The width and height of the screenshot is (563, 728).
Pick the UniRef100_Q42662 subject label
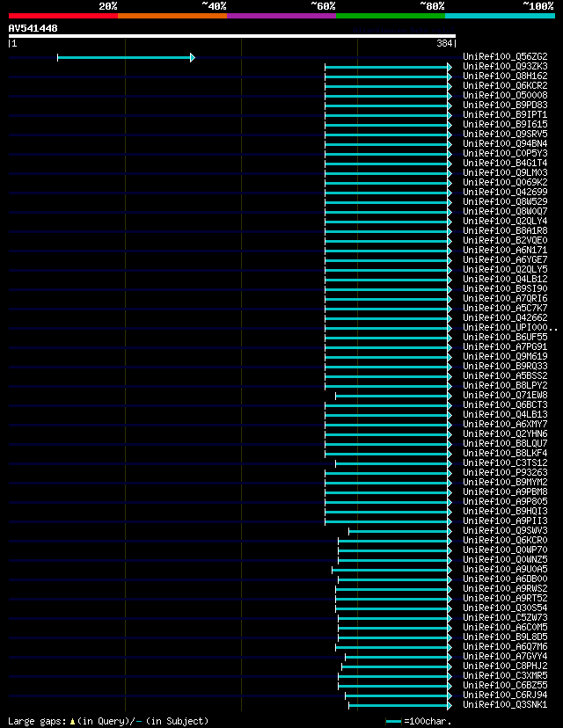[505, 318]
